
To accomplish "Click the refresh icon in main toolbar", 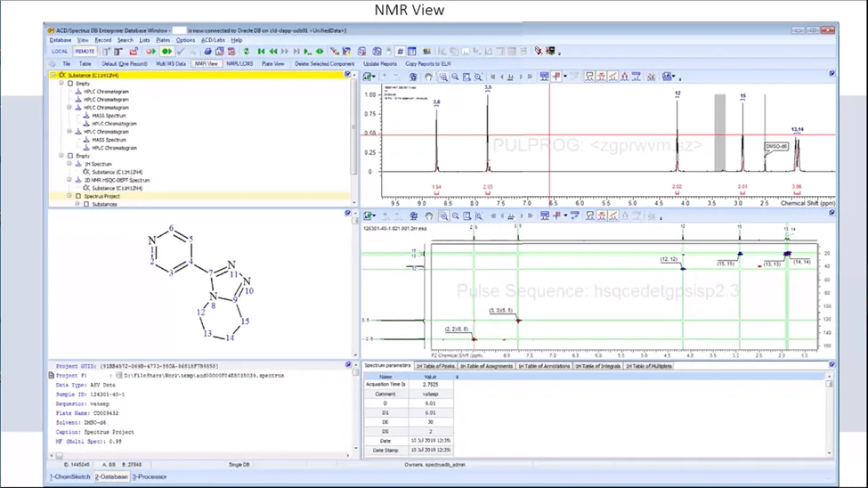I will [x=247, y=52].
